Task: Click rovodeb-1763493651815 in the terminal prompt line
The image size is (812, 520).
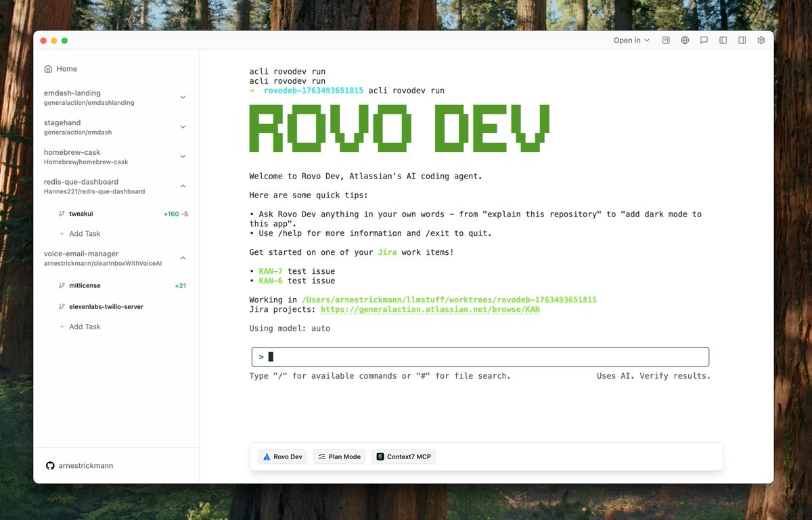Action: point(313,91)
